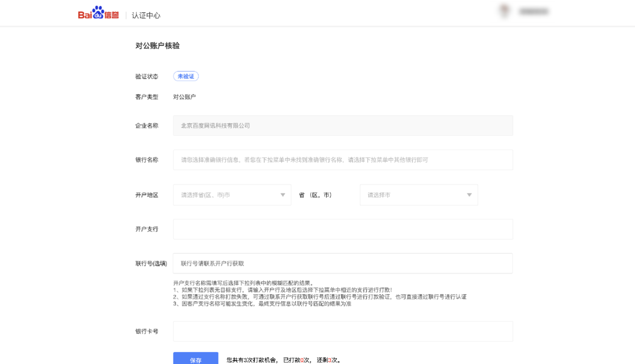Click the 未验证 status badge
The width and height of the screenshot is (635, 364).
pos(186,76)
